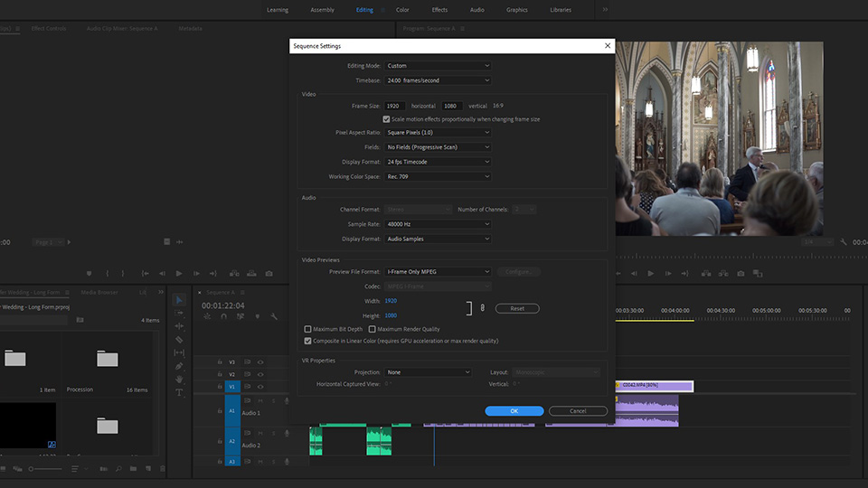Open the Editing Mode dropdown
The width and height of the screenshot is (868, 488).
tap(438, 66)
